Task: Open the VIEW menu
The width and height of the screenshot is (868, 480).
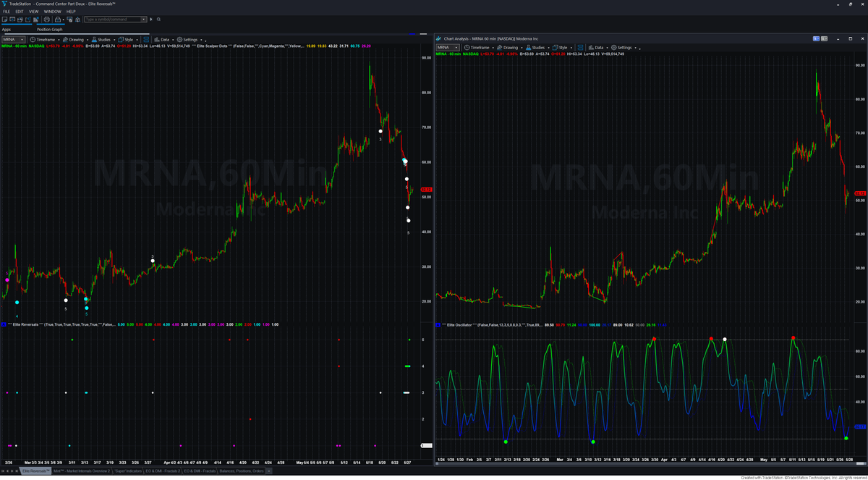Action: (x=34, y=12)
